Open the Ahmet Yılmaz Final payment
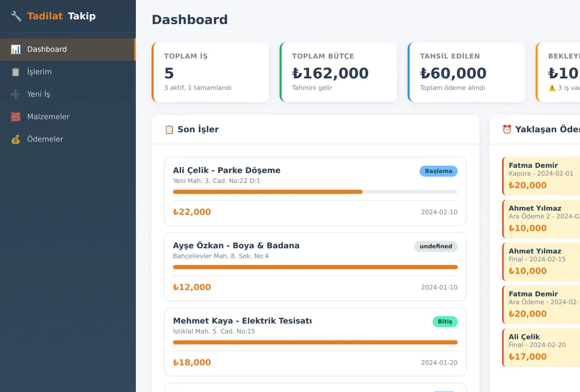This screenshot has width=580, height=392. coord(541,261)
